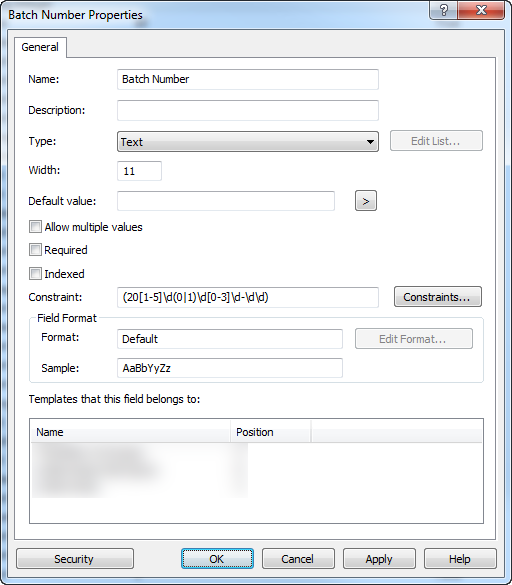512x585 pixels.
Task: Open the Type dropdown showing Text
Action: tap(248, 142)
